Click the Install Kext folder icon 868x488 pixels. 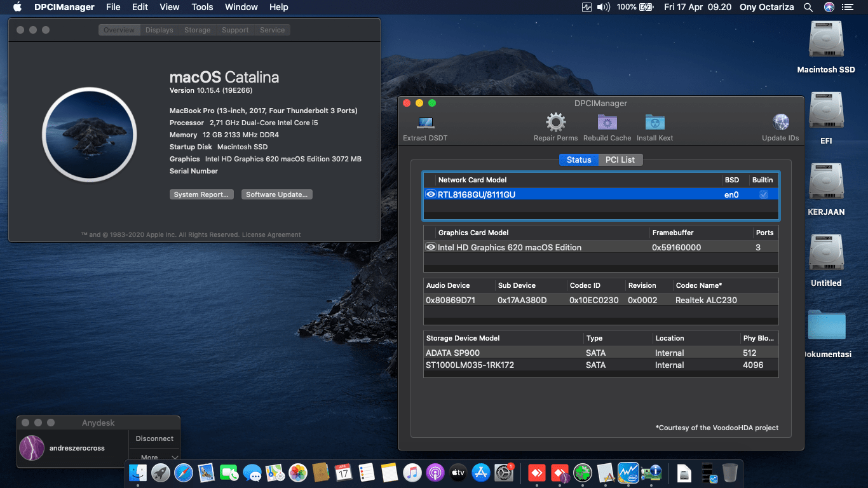[654, 123]
